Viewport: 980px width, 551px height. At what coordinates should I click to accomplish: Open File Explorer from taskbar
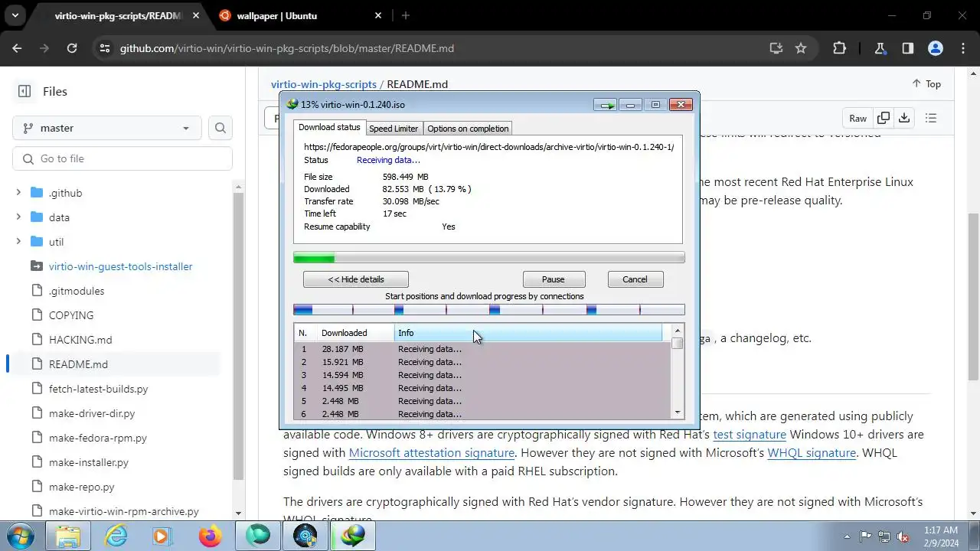coord(68,536)
